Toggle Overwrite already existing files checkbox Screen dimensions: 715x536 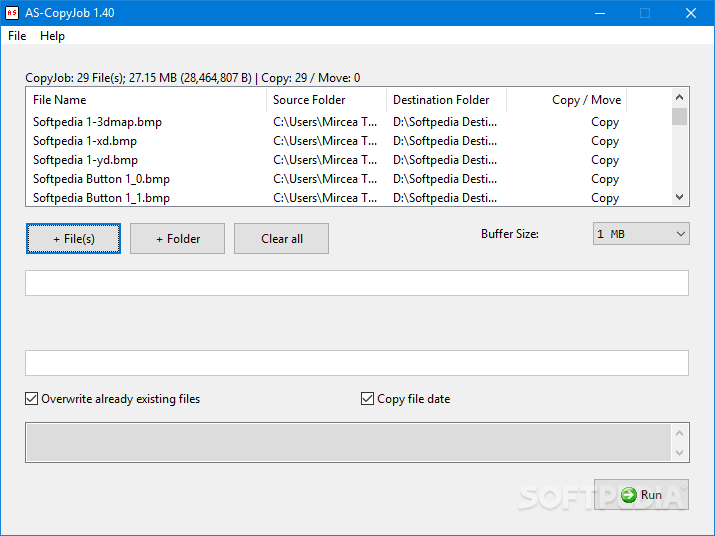click(x=31, y=399)
